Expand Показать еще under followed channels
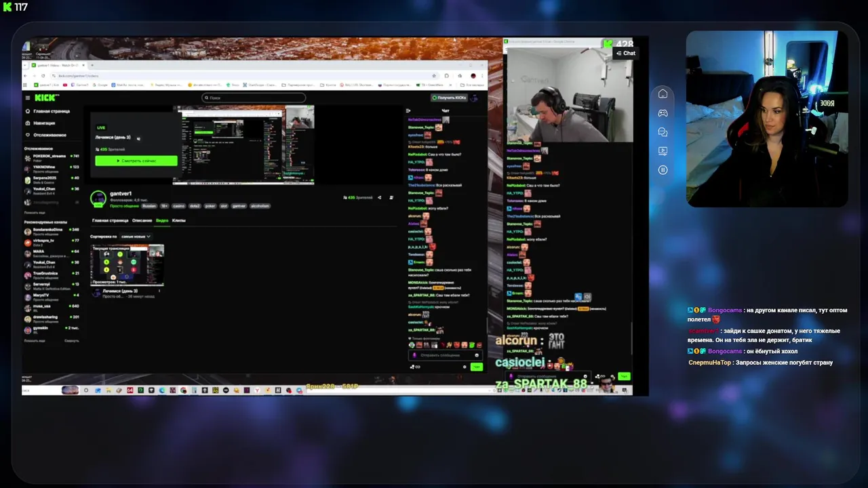This screenshot has width=868, height=488. 35,212
